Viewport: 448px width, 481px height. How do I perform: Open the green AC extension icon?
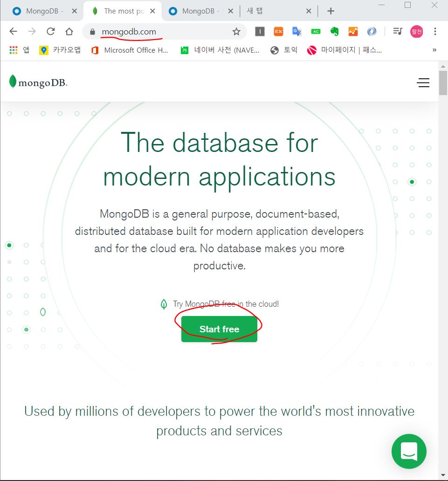(x=316, y=31)
